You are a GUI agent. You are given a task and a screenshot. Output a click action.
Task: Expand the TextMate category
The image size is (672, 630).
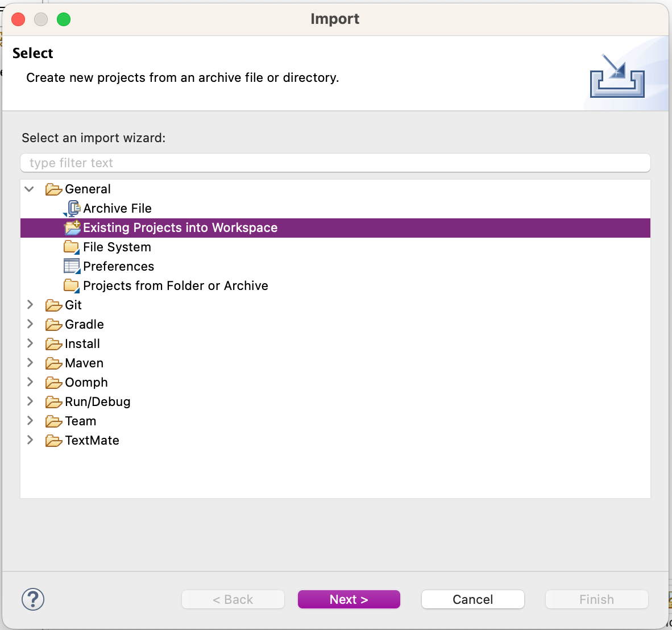point(30,441)
